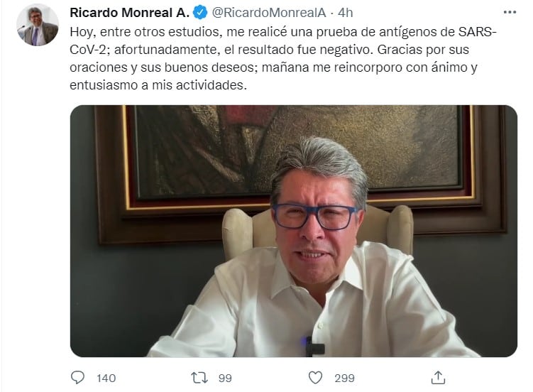This screenshot has width=533, height=392.
Task: Like the tweet with heart icon
Action: click(315, 377)
